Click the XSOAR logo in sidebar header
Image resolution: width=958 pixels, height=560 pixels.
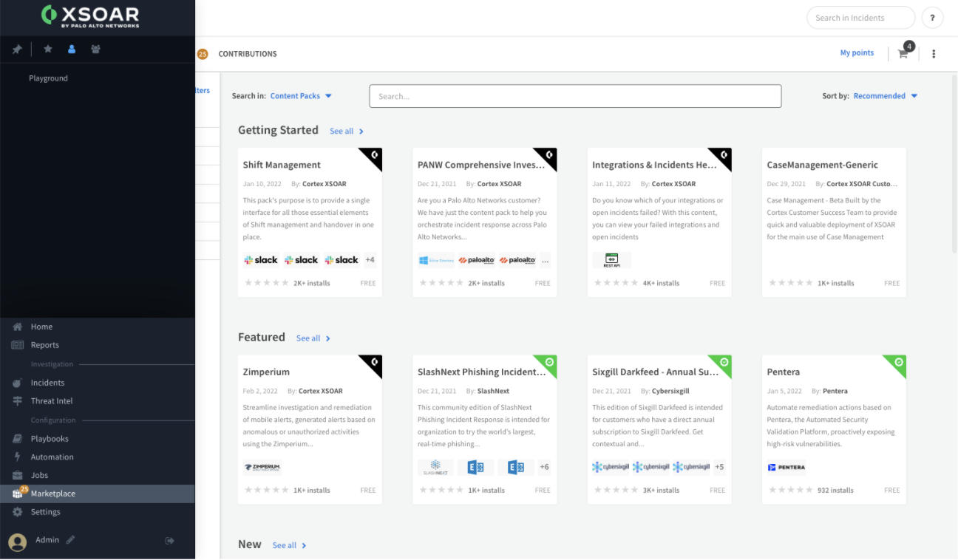89,15
